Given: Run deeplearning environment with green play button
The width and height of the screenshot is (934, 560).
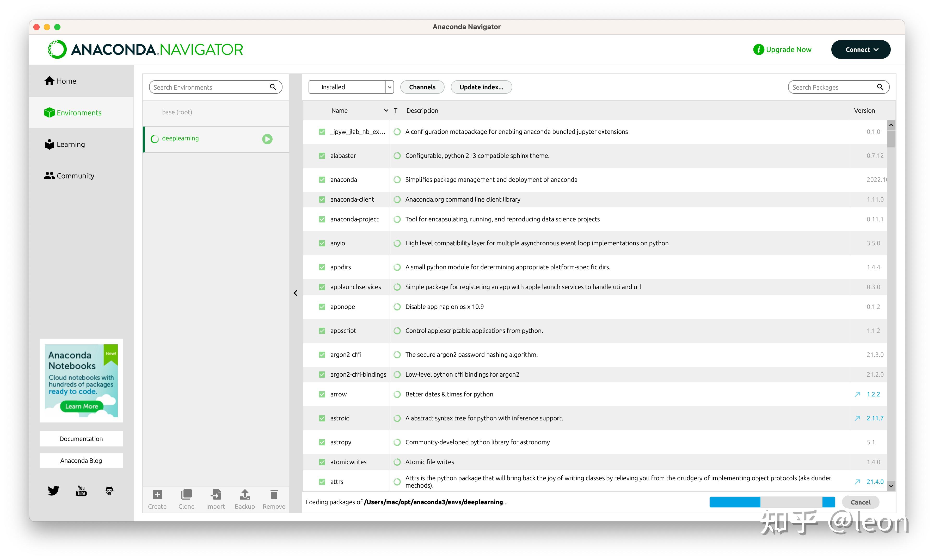Looking at the screenshot, I should (x=267, y=139).
